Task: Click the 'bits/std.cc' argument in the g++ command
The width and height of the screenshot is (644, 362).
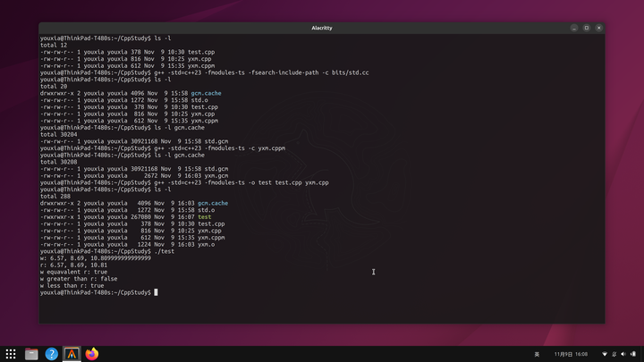Action: click(351, 72)
